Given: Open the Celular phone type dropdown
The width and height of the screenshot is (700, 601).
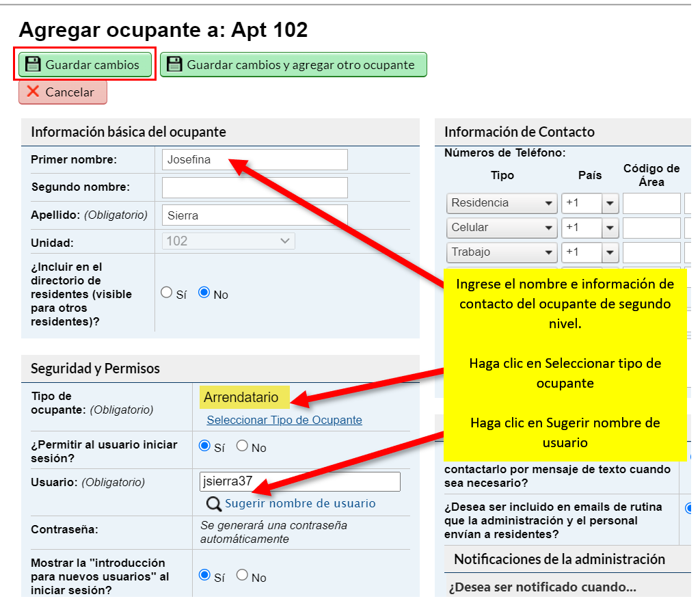Looking at the screenshot, I should tap(502, 228).
